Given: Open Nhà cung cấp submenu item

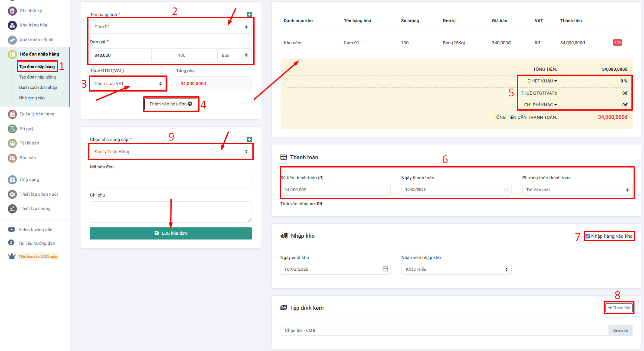Looking at the screenshot, I should pos(32,98).
